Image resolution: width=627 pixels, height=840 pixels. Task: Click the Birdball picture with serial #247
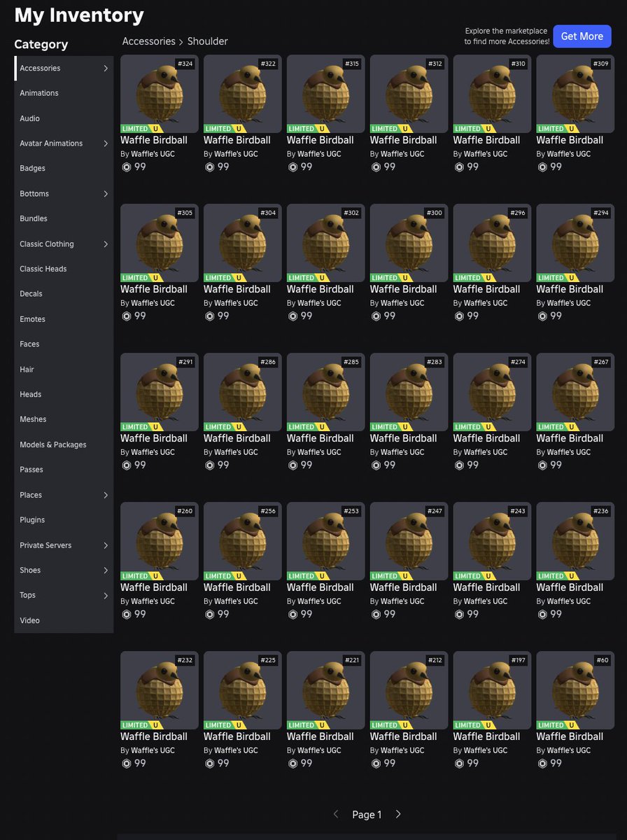(x=409, y=541)
